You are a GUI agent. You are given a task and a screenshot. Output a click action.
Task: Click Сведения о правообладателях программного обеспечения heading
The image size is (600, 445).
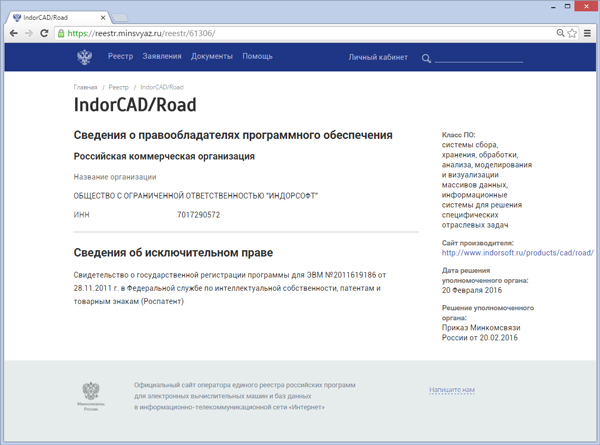[233, 135]
